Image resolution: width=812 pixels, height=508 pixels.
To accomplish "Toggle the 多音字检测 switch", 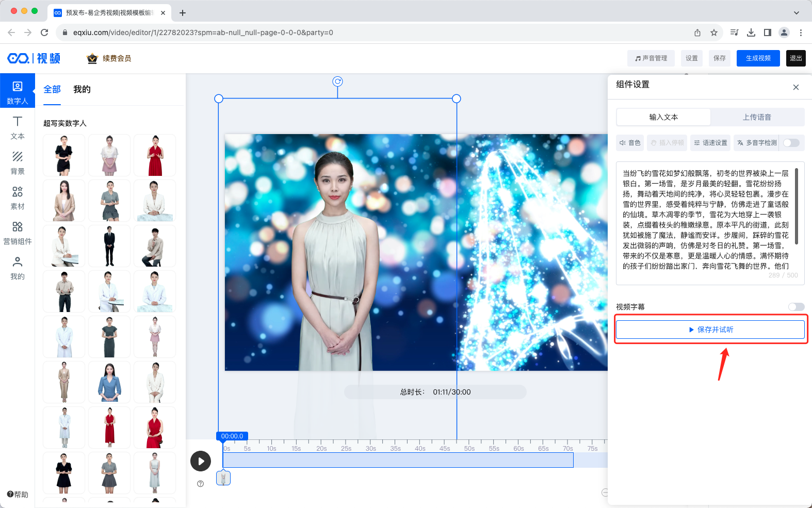I will (x=791, y=143).
